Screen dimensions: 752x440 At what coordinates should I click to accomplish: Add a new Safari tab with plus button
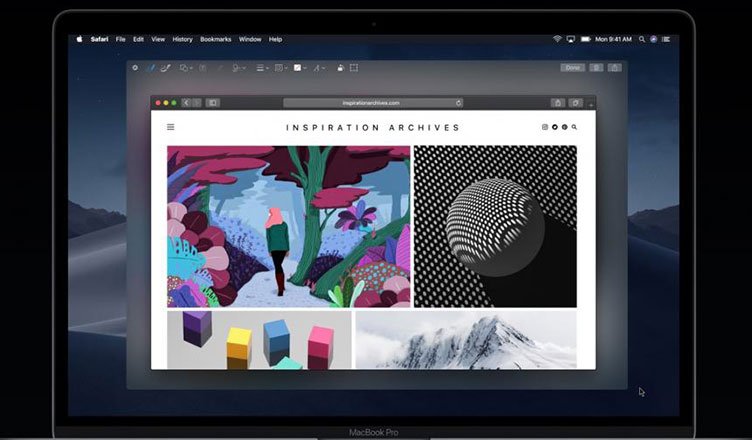point(591,104)
